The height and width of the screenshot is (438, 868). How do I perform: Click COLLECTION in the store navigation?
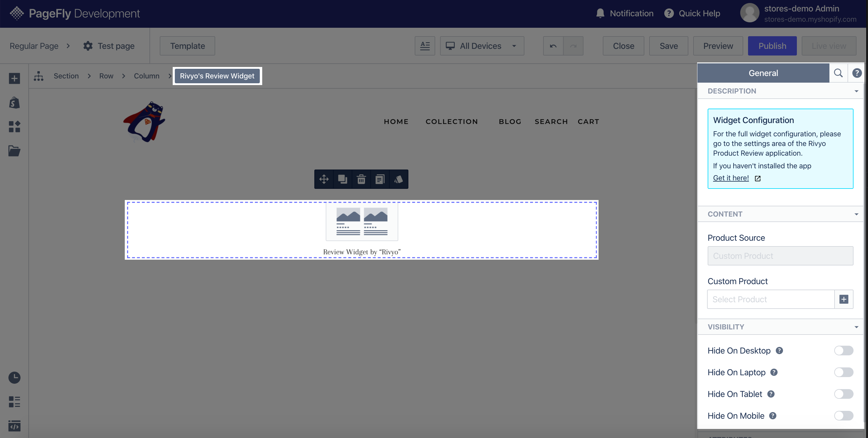tap(451, 121)
